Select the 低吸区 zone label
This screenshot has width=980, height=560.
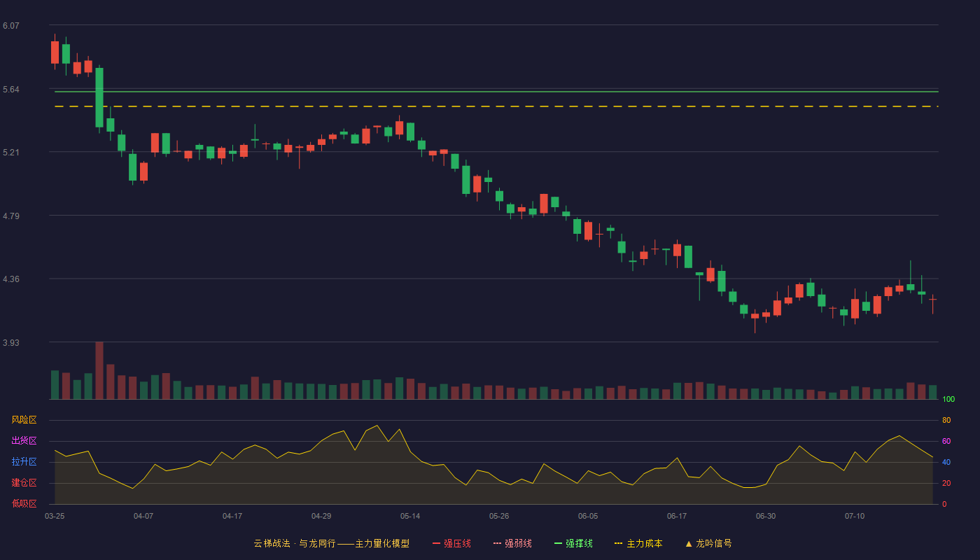click(24, 504)
